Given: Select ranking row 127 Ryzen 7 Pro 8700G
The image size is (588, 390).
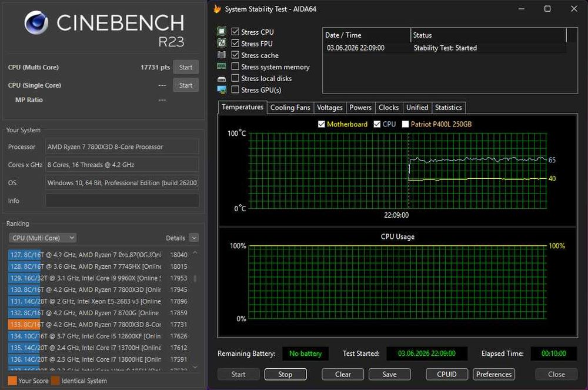Looking at the screenshot, I should pyautogui.click(x=98, y=255).
